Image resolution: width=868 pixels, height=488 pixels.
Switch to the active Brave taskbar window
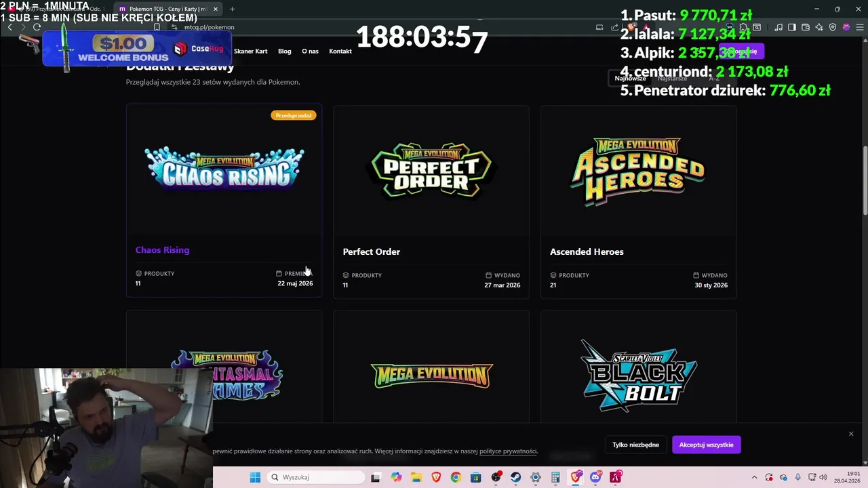coord(576,477)
